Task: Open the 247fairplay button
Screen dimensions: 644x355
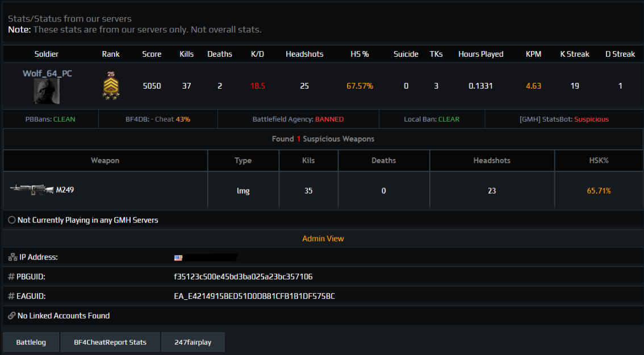Action: pyautogui.click(x=193, y=343)
